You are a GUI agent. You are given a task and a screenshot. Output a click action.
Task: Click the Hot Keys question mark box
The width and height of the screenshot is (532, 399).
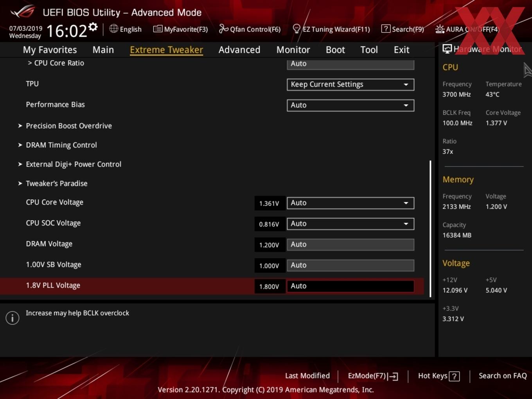click(x=454, y=376)
